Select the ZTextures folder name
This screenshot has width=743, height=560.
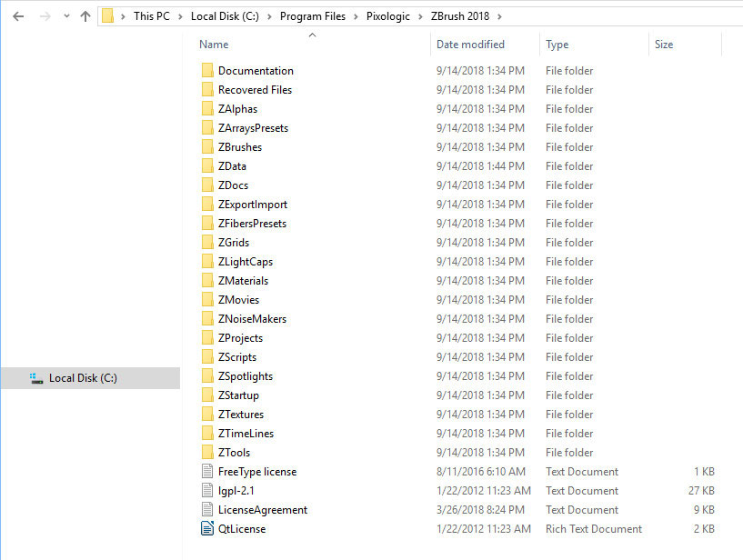tap(241, 415)
